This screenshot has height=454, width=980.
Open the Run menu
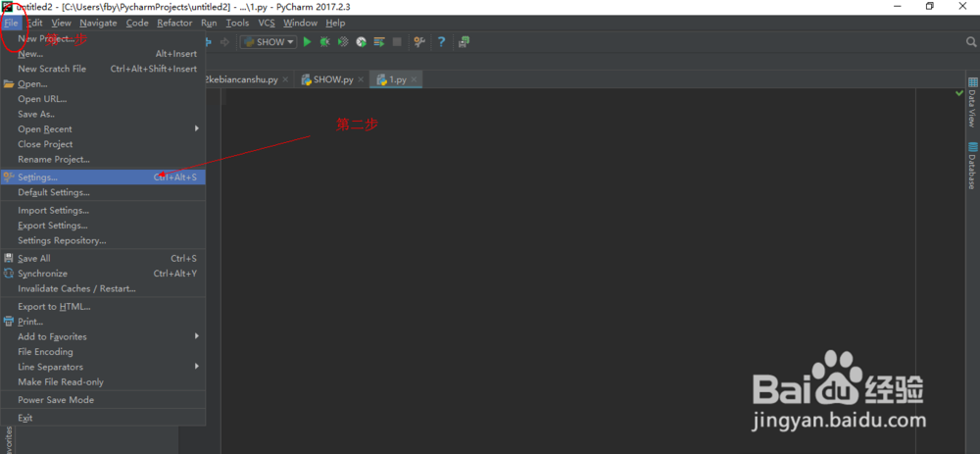[x=209, y=24]
